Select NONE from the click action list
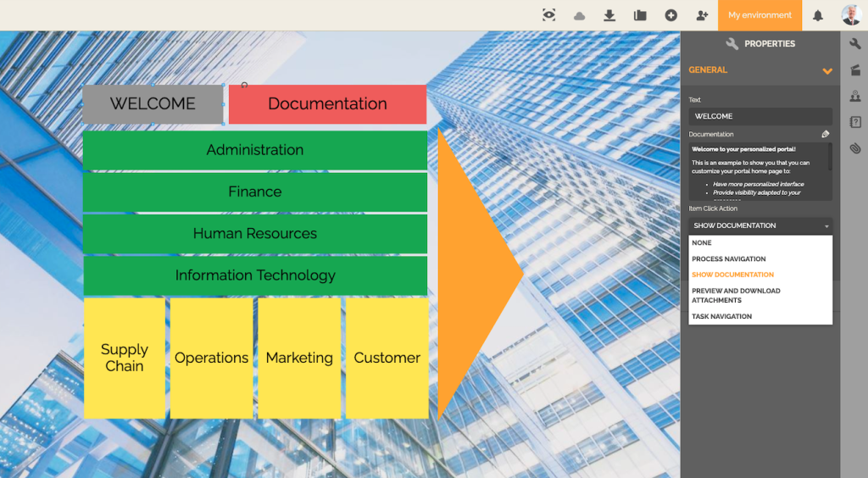The width and height of the screenshot is (868, 478). [x=702, y=243]
